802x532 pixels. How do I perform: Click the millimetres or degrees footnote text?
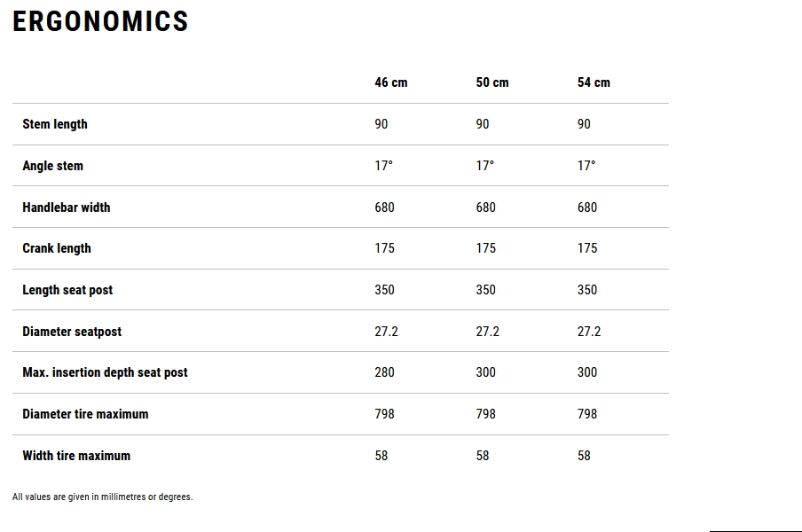102,497
